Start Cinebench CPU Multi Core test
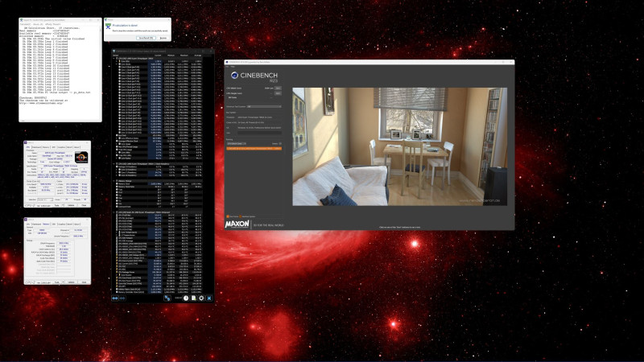Viewport: 644px width, 362px height. tap(278, 88)
